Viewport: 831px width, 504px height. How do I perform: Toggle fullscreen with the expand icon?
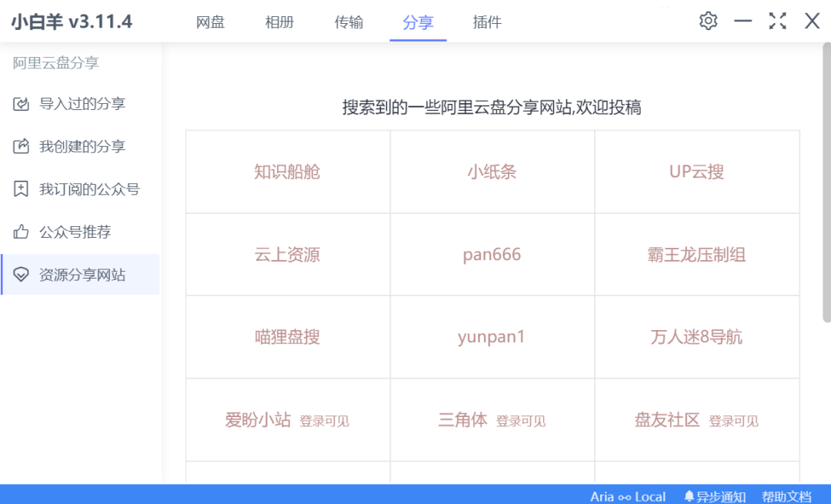coord(777,22)
